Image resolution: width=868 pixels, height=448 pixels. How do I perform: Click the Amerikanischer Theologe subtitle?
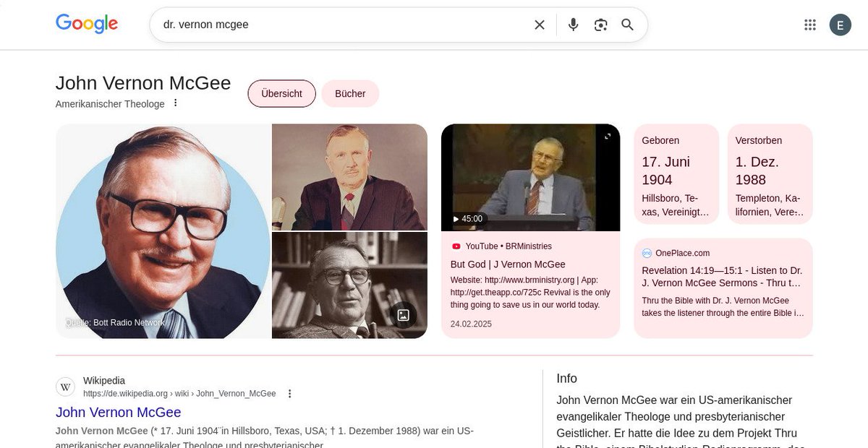point(110,104)
